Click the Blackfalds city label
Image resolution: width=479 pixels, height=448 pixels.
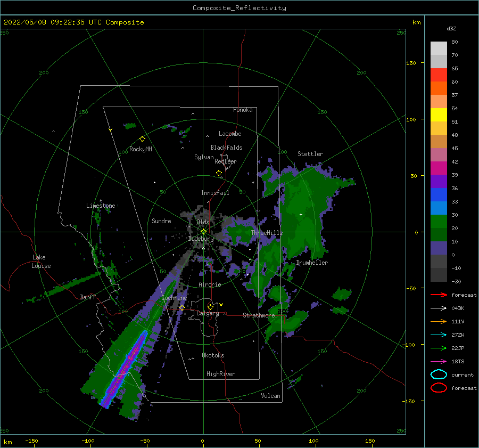click(226, 148)
